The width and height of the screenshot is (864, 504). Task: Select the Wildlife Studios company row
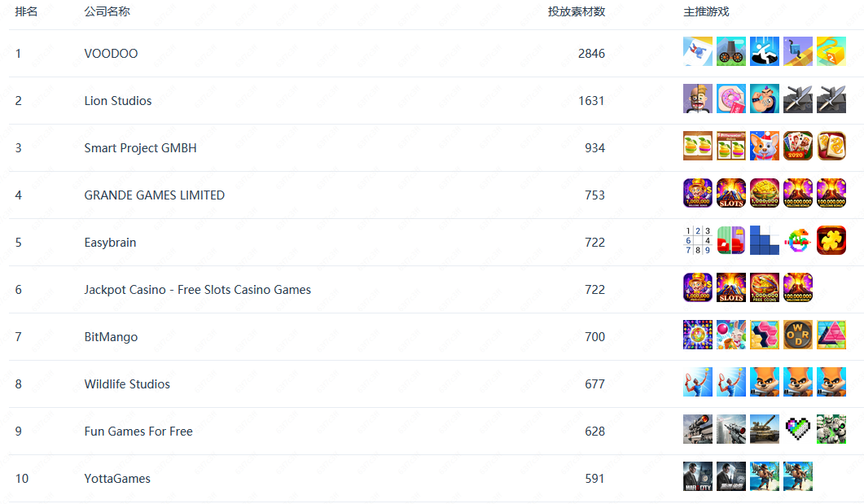pos(436,384)
